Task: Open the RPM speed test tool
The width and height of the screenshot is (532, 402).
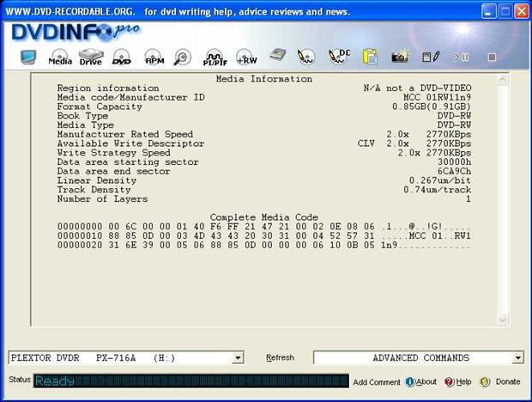Action: click(x=154, y=57)
